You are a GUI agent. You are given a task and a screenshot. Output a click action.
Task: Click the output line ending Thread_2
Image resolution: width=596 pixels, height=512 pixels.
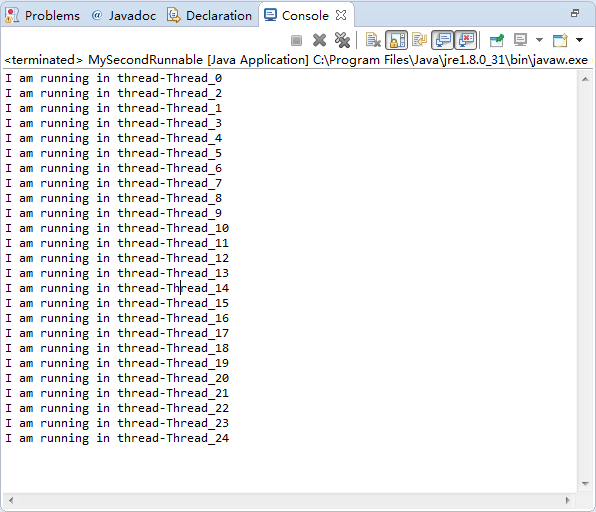[x=113, y=93]
